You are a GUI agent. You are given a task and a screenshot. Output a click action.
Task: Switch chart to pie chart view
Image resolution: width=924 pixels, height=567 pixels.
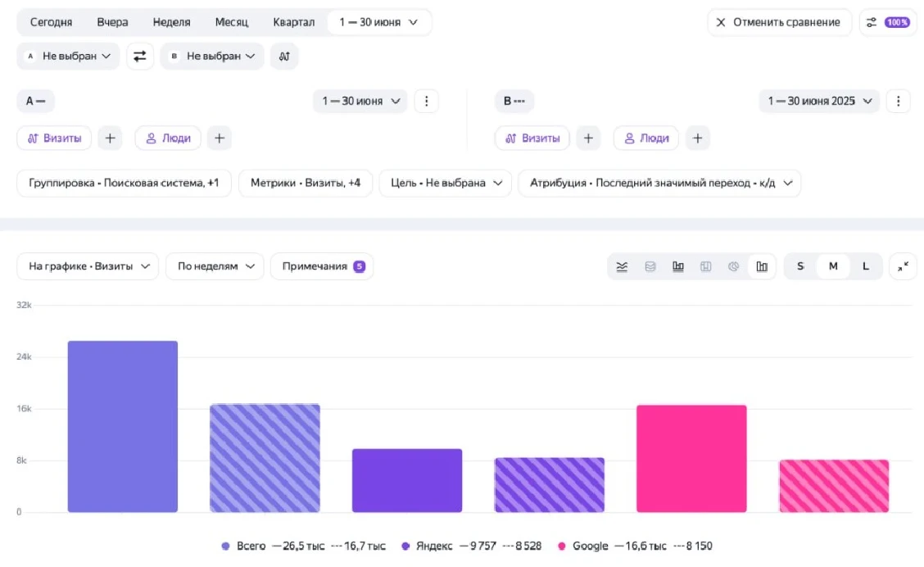tap(733, 266)
